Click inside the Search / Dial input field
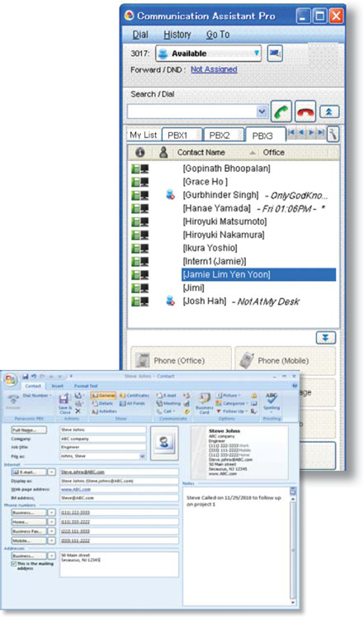 [192, 112]
